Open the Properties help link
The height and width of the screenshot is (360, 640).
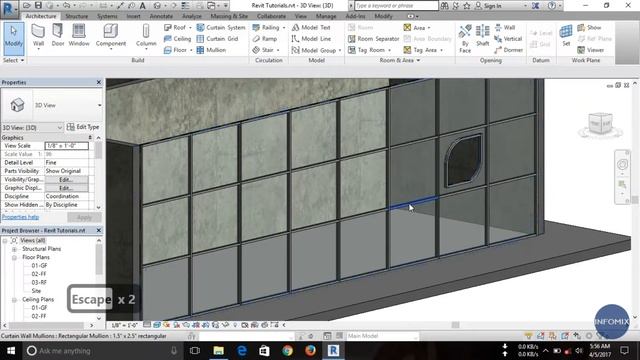[x=20, y=217]
